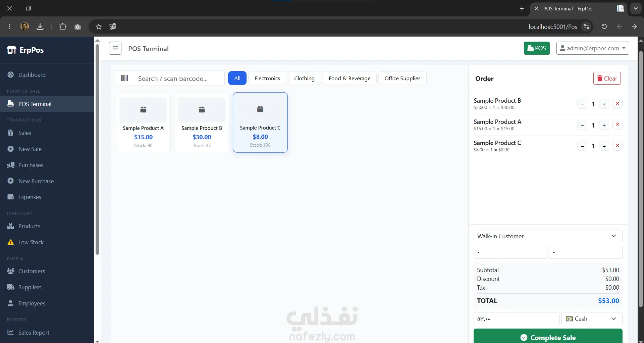Increase quantity of Sample Product A
The width and height of the screenshot is (644, 343).
[604, 125]
